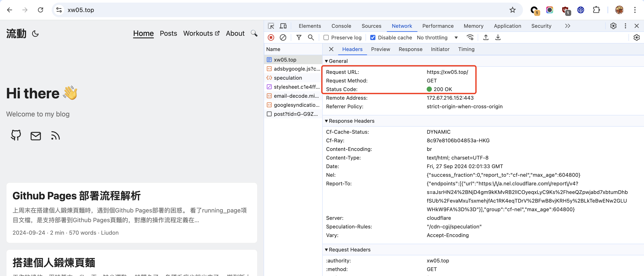This screenshot has height=276, width=644.
Task: Click the search icon in Network panel
Action: click(311, 37)
